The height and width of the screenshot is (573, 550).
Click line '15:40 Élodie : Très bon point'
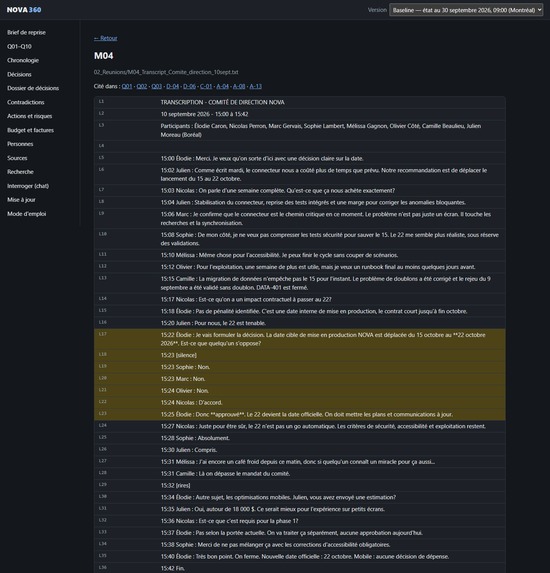[x=300, y=556]
